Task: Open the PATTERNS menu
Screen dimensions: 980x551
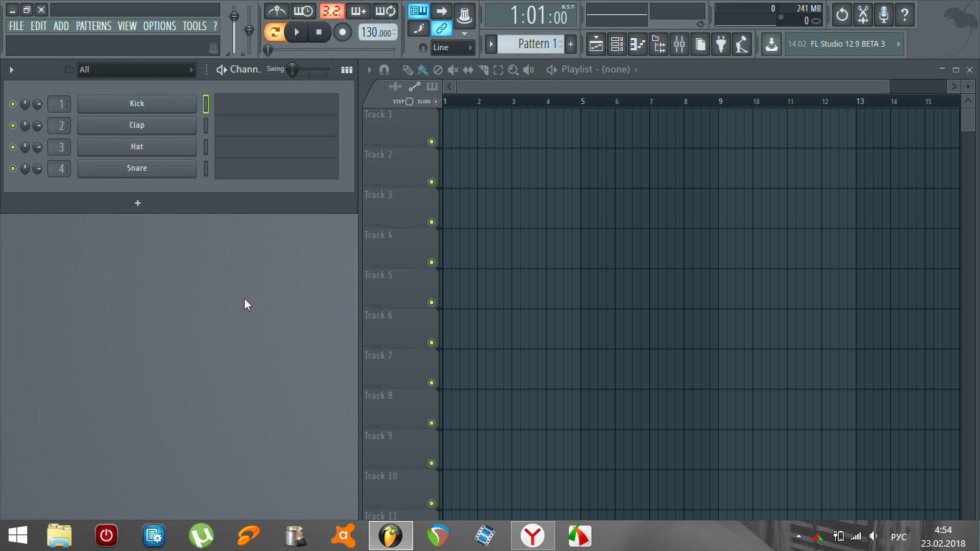Action: point(93,26)
